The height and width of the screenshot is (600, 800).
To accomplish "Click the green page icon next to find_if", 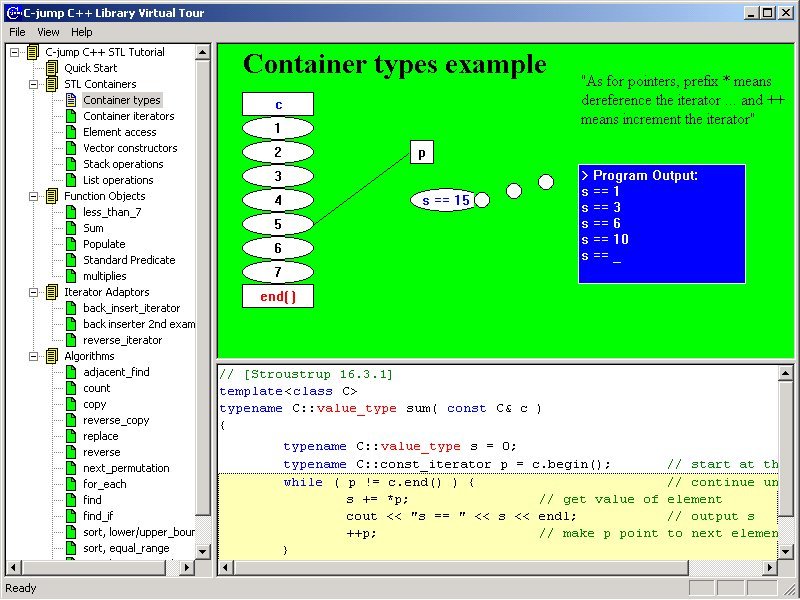I will 71,516.
